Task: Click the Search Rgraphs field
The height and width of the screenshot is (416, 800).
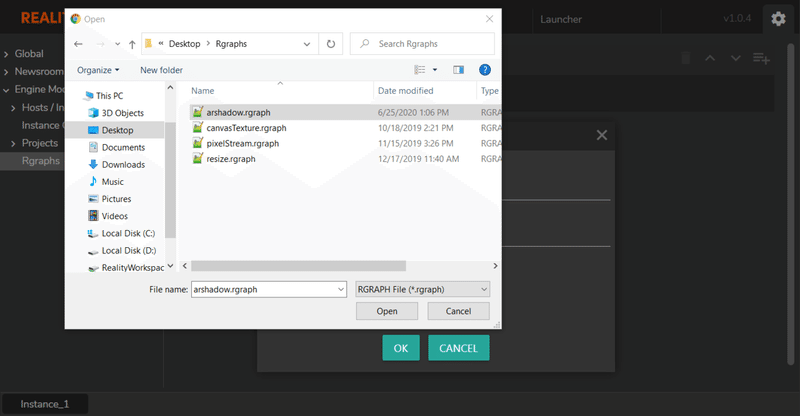Action: [422, 44]
